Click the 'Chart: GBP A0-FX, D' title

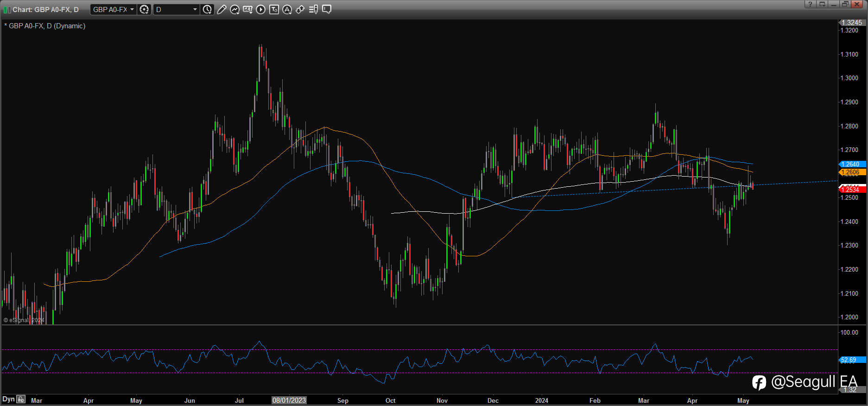click(x=45, y=10)
